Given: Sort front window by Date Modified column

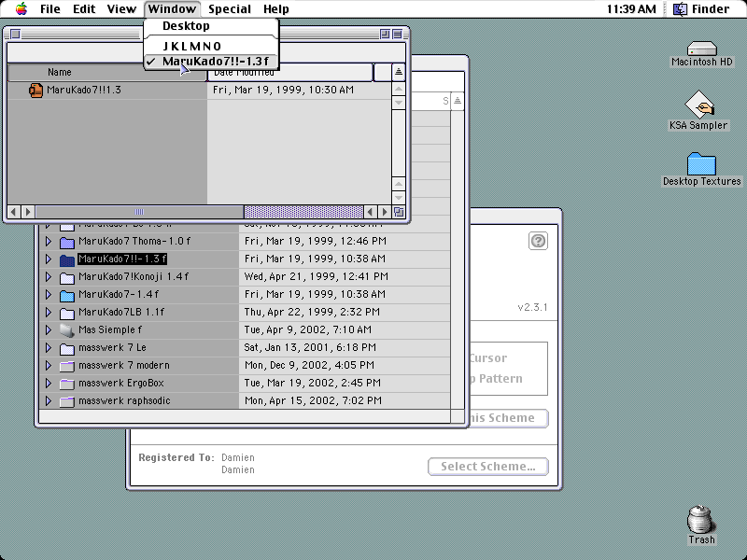Looking at the screenshot, I should pos(289,73).
